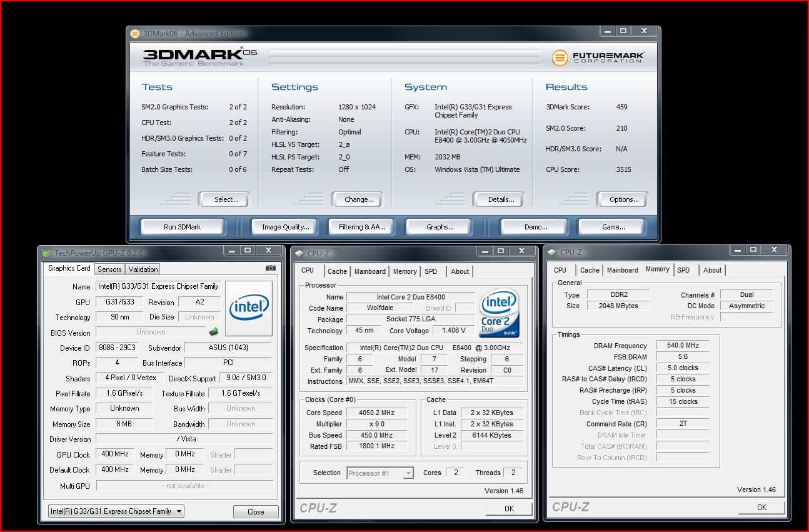Click the GPU-Z title bar app icon
809x532 pixels.
47,253
